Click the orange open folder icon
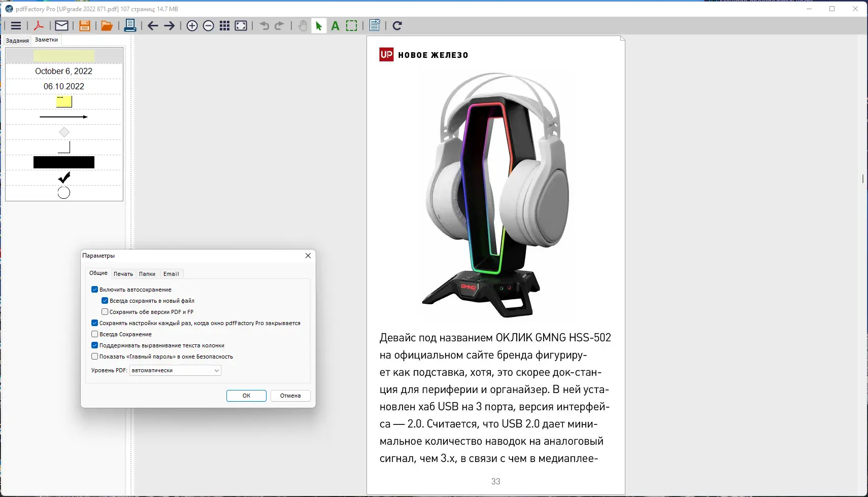The height and width of the screenshot is (497, 868). click(107, 26)
